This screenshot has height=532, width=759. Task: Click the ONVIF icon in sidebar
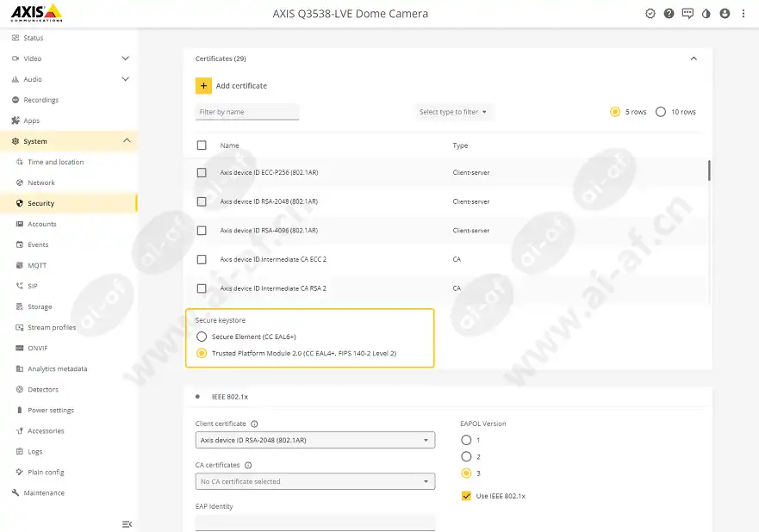point(19,349)
